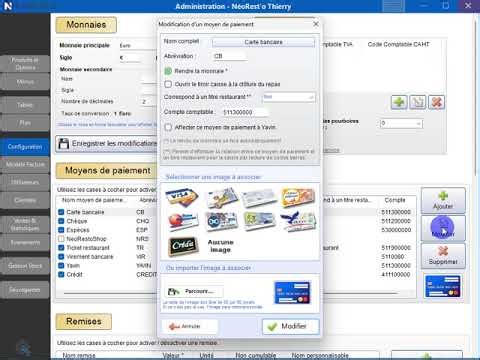Open the Plan section in sidebar
This screenshot has height=360, width=480.
point(25,123)
